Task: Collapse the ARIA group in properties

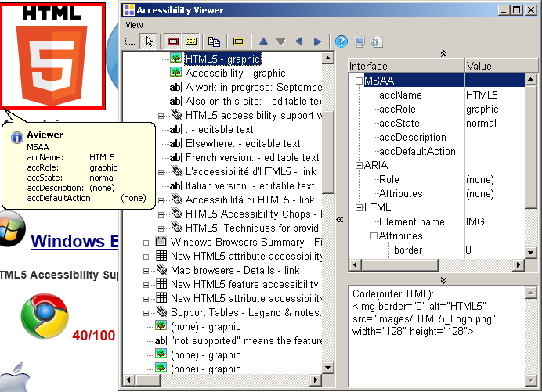Action: 360,165
